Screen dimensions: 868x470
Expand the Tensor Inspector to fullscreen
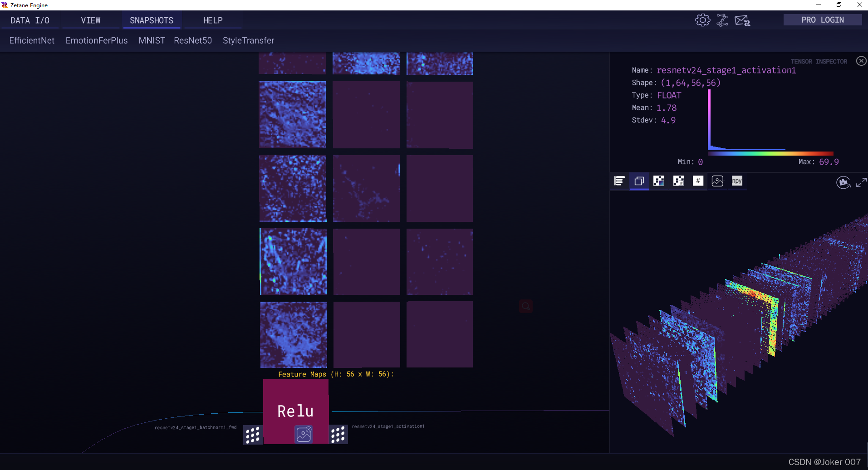(x=861, y=182)
